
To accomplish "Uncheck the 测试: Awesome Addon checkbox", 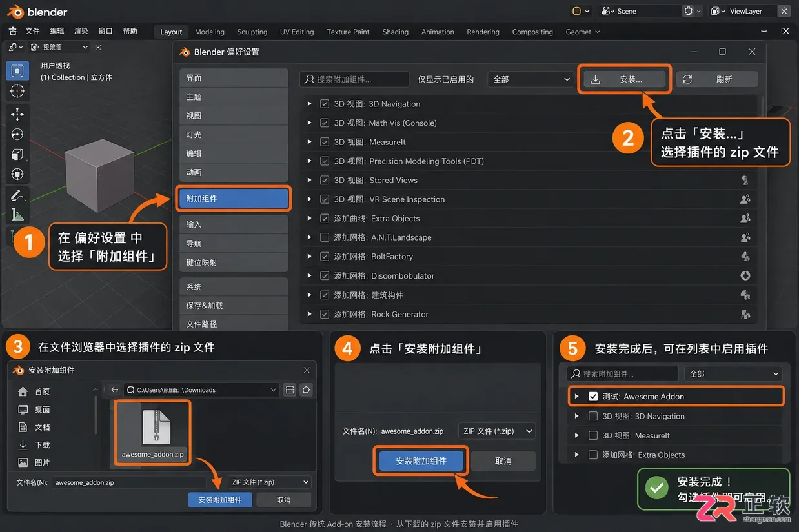I will coord(593,397).
